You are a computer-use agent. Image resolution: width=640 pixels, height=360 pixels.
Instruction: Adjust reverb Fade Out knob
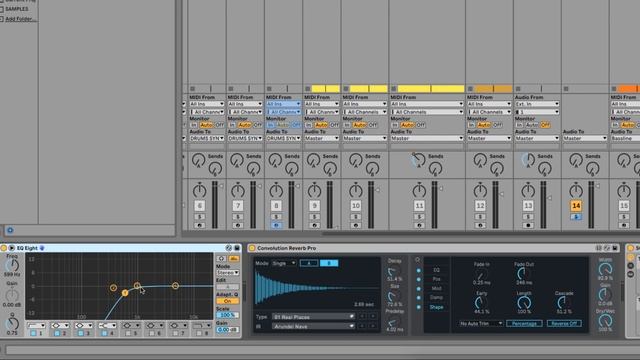[524, 273]
